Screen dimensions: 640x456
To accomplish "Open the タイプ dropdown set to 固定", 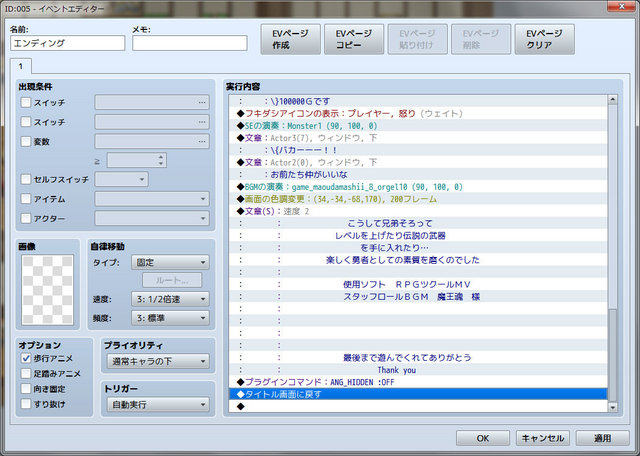I will [170, 262].
